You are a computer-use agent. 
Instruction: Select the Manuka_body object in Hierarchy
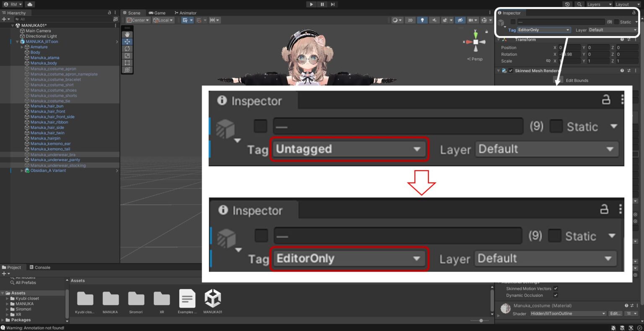pos(43,63)
